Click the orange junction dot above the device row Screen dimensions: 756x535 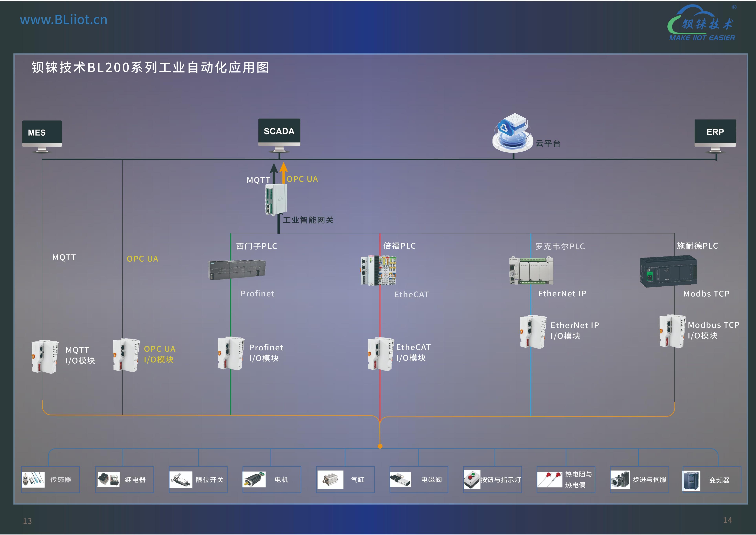[380, 446]
